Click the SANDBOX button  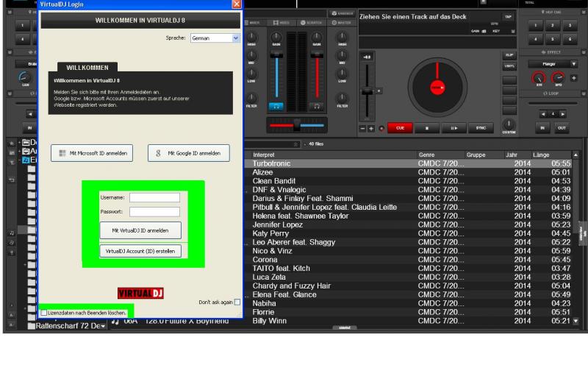(x=343, y=13)
